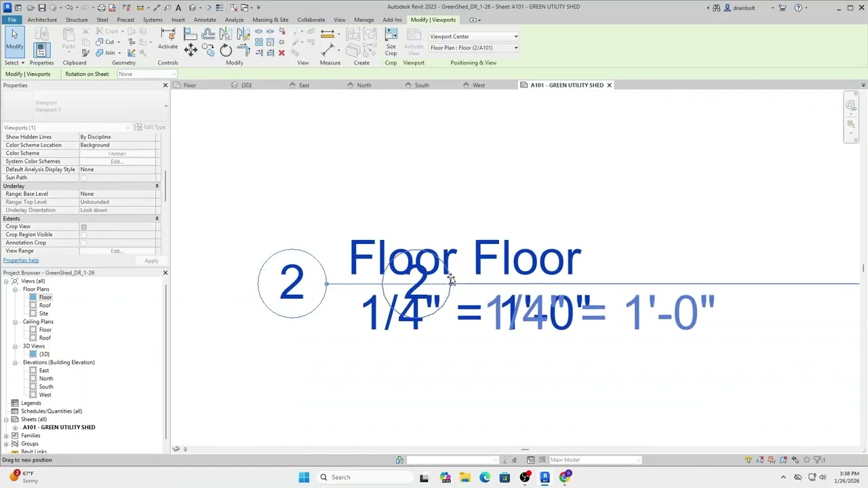Toggle the Annotation Crop checkbox
868x488 pixels.
[x=83, y=243]
